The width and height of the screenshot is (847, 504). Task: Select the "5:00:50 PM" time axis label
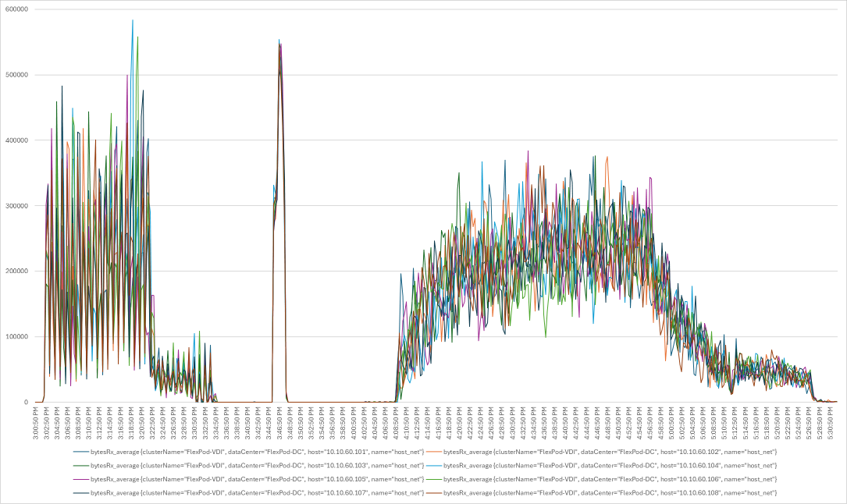[x=671, y=423]
